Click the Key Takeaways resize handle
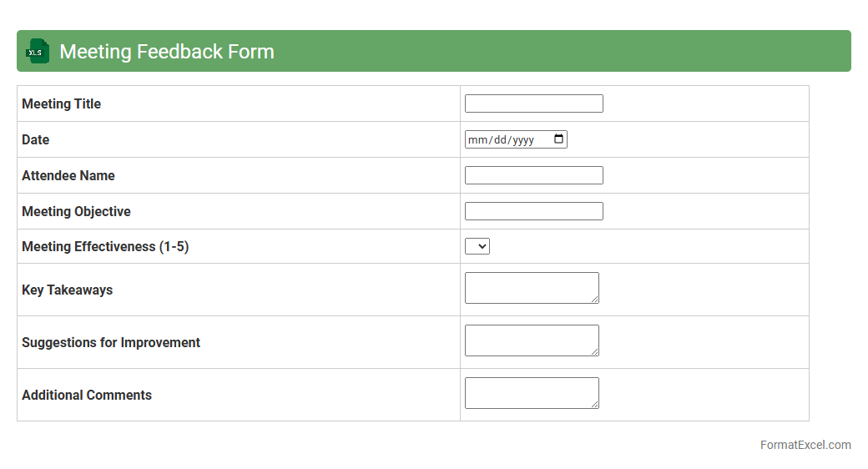This screenshot has height=469, width=868. point(594,299)
